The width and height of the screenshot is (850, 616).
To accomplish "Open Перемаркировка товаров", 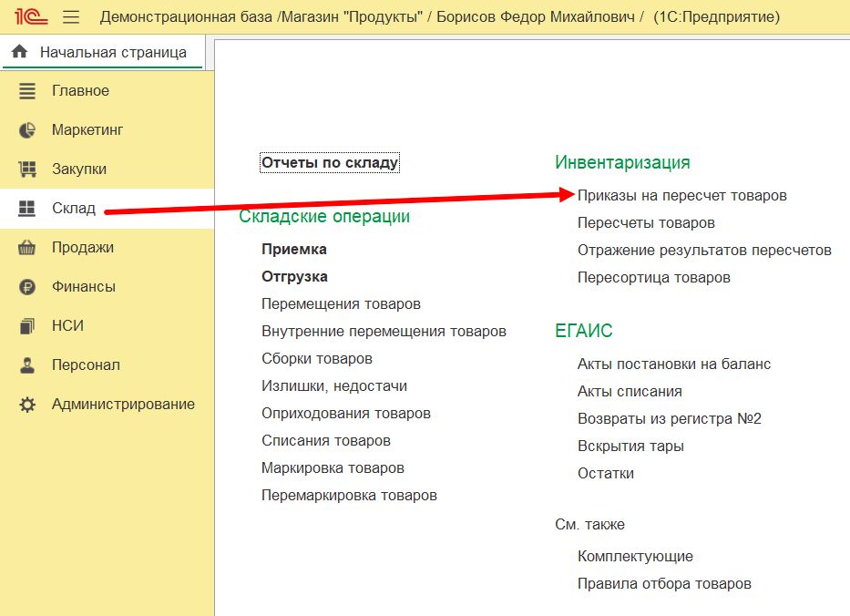I will (x=349, y=495).
